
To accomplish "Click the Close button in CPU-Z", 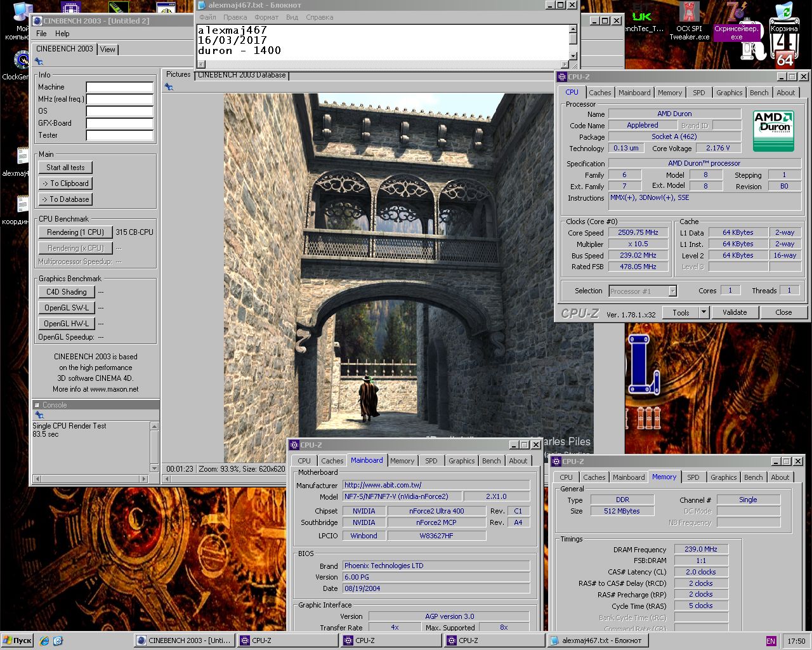I will (x=783, y=312).
